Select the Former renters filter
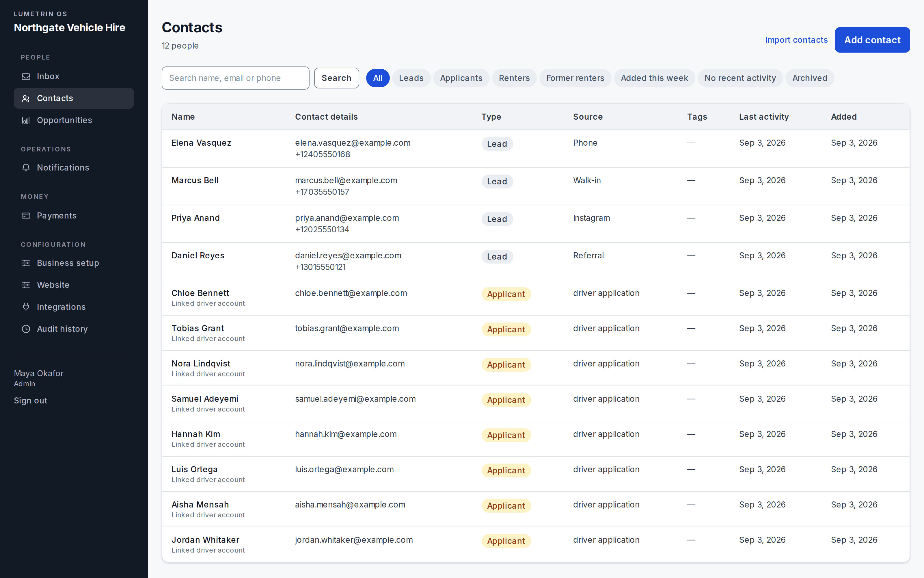Image resolution: width=924 pixels, height=578 pixels. [575, 78]
